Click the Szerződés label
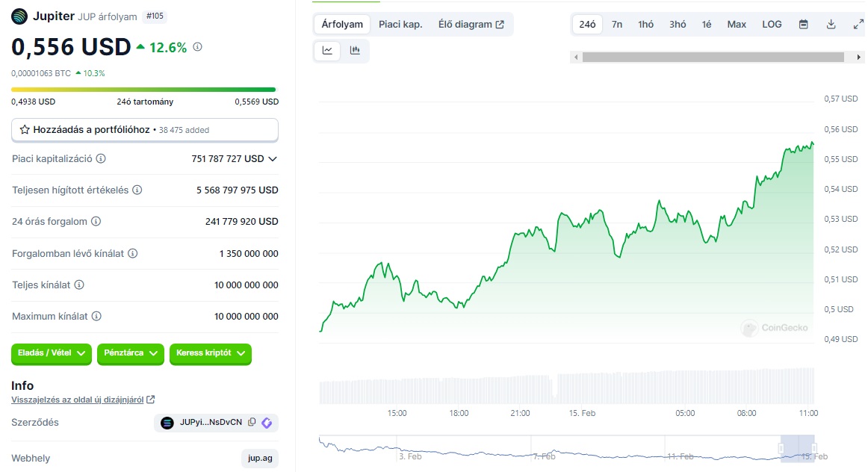The height and width of the screenshot is (472, 868). click(35, 422)
